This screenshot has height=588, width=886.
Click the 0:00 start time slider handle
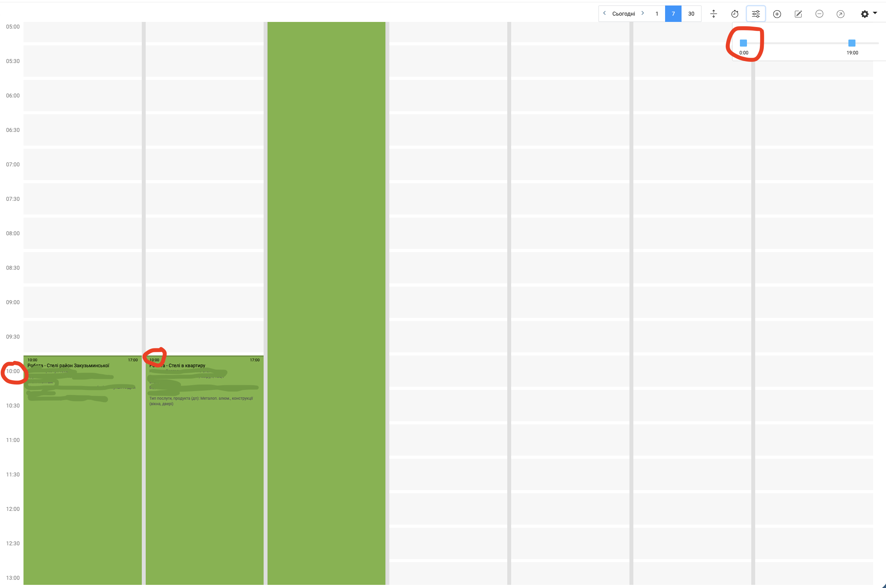pyautogui.click(x=743, y=43)
